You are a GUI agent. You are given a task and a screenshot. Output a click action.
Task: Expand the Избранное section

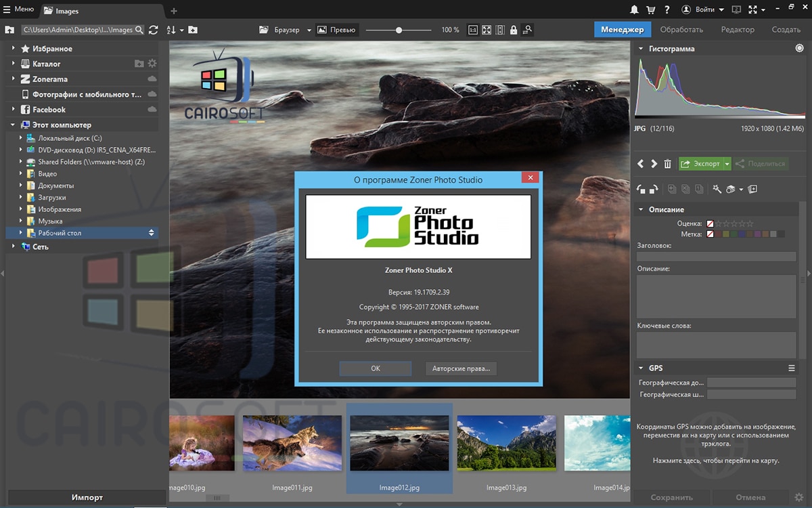[x=13, y=49]
